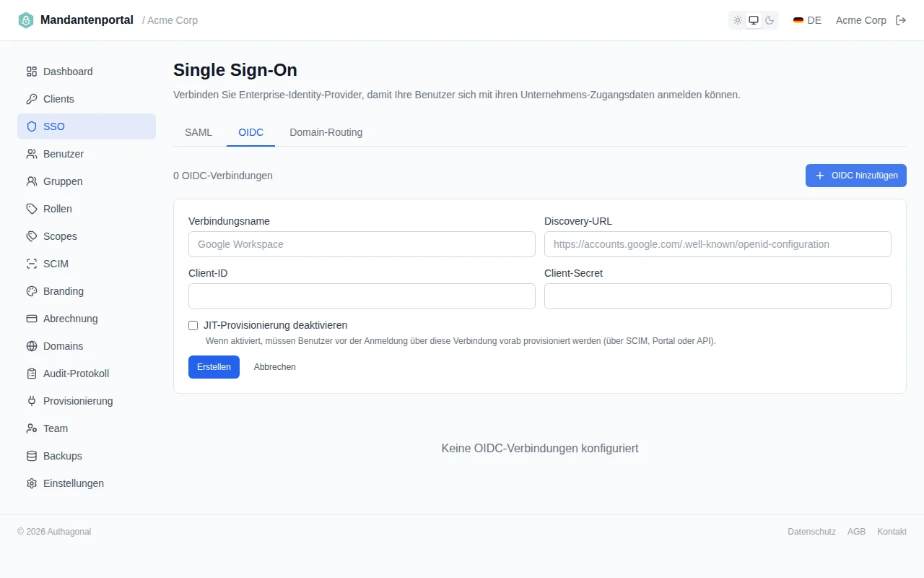Switch to the Domain-Routing tab

326,133
